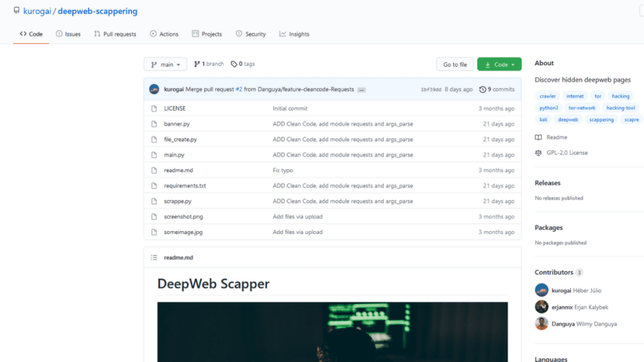Screen dimensions: 644x362
Task: Switch to the Issues tab
Action: point(68,34)
